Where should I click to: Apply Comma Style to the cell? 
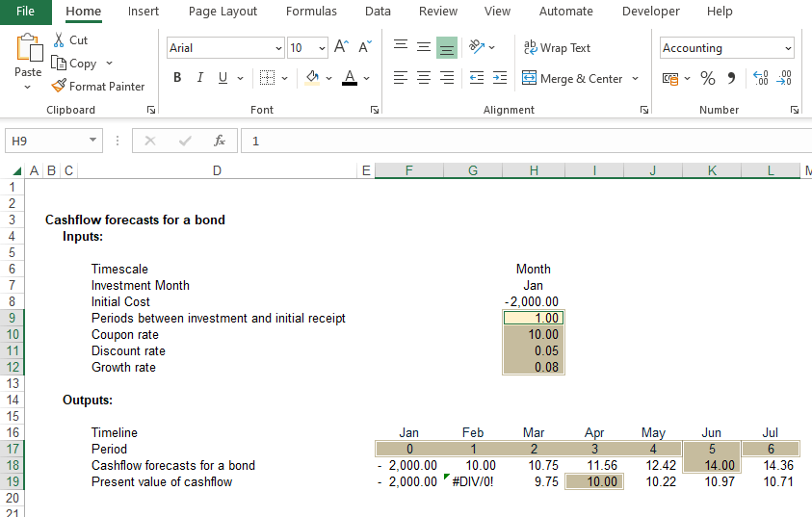coord(731,78)
